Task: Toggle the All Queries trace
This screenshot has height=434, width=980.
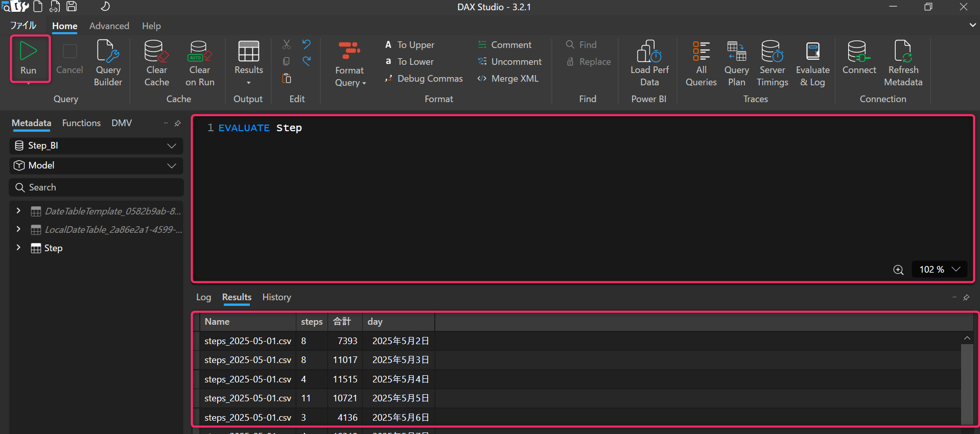Action: [701, 63]
